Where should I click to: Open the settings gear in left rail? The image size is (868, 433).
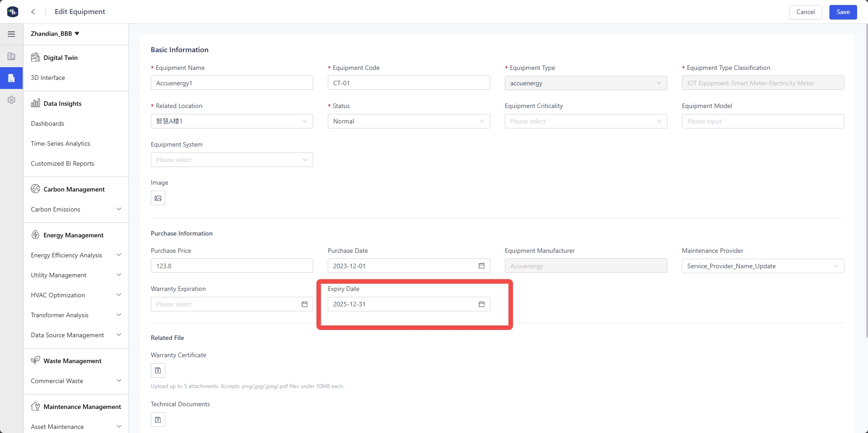pyautogui.click(x=11, y=100)
